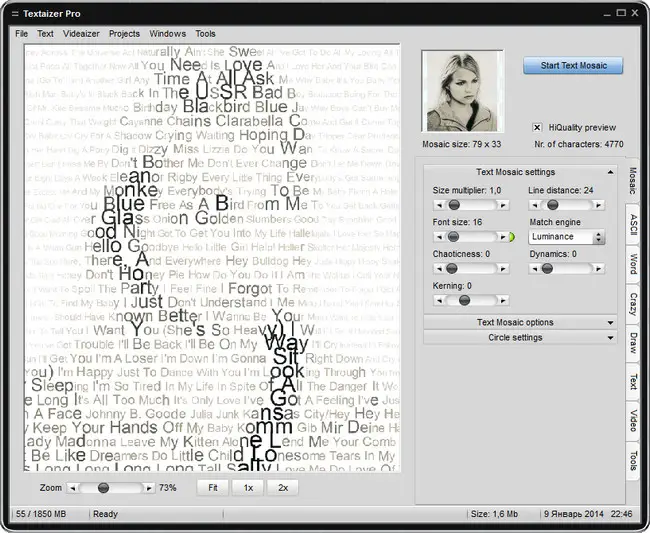Click the date and time in status bar
Image resolution: width=650 pixels, height=533 pixels.
click(x=588, y=514)
